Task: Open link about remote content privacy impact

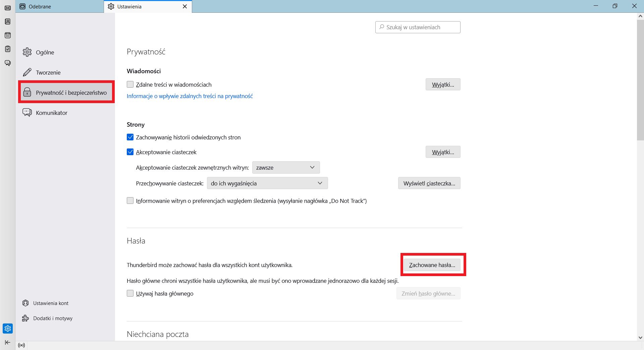Action: (x=190, y=96)
